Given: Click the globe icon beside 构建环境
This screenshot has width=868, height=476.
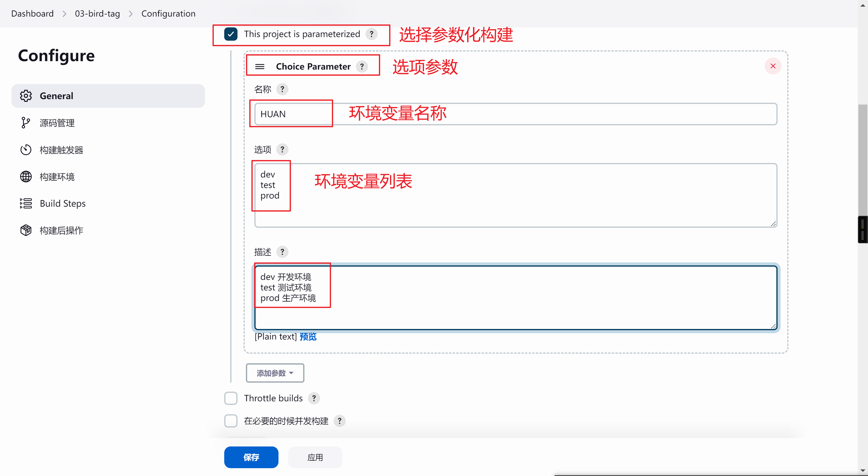Looking at the screenshot, I should point(26,177).
